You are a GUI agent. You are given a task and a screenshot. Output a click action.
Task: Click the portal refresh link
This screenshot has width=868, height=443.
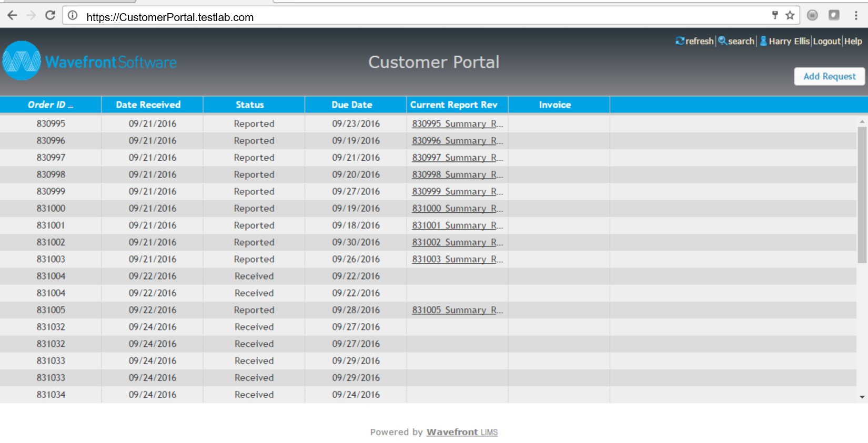pos(694,41)
